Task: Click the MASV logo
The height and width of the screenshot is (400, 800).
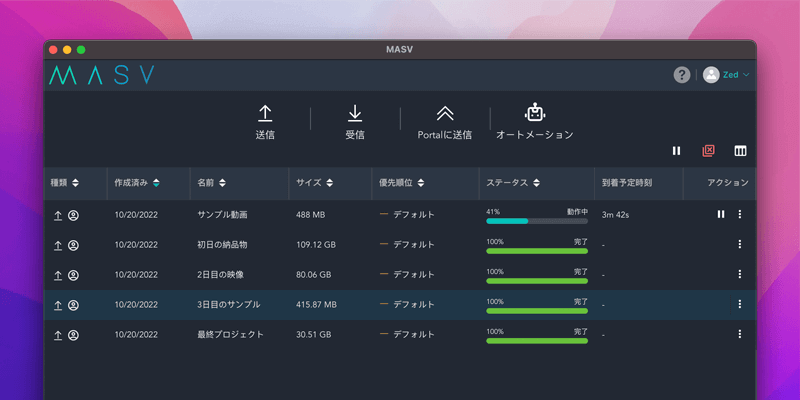Action: (x=102, y=75)
